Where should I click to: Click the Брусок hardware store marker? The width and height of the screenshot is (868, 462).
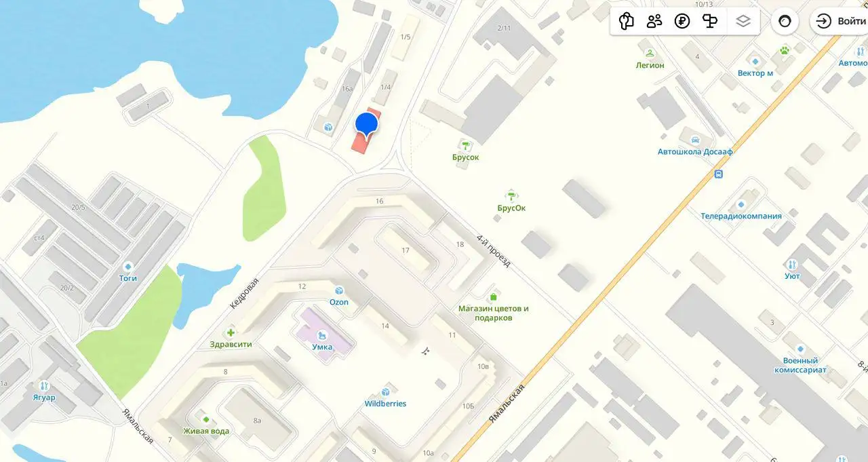click(x=466, y=145)
